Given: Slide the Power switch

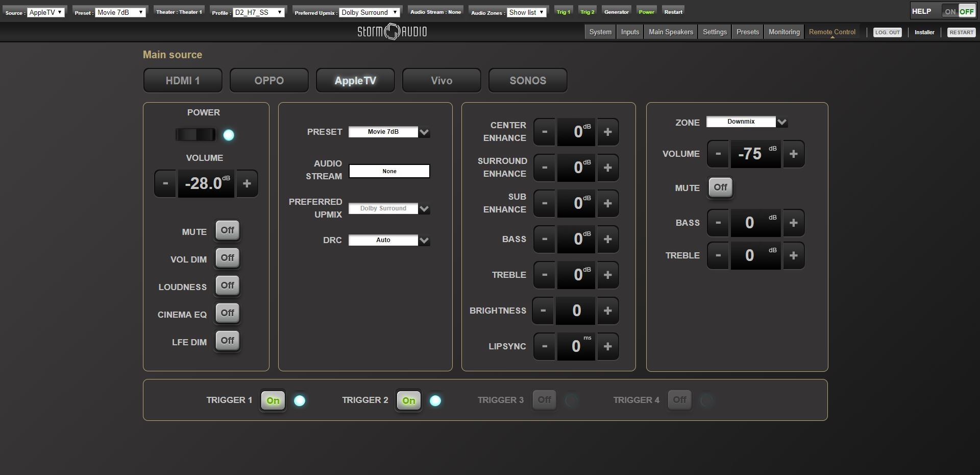Looking at the screenshot, I should point(195,135).
